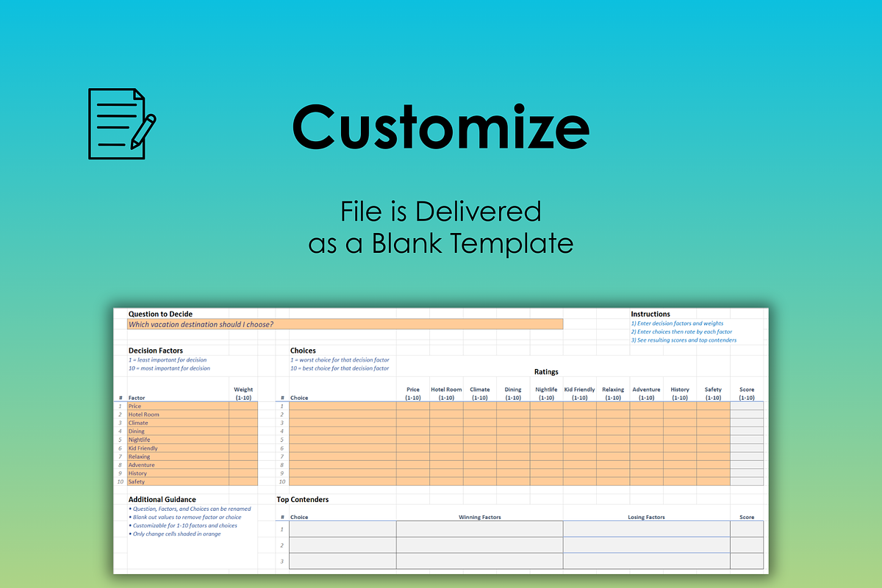The image size is (882, 588).
Task: Click the "10 = most important for decision" hint
Action: [169, 368]
